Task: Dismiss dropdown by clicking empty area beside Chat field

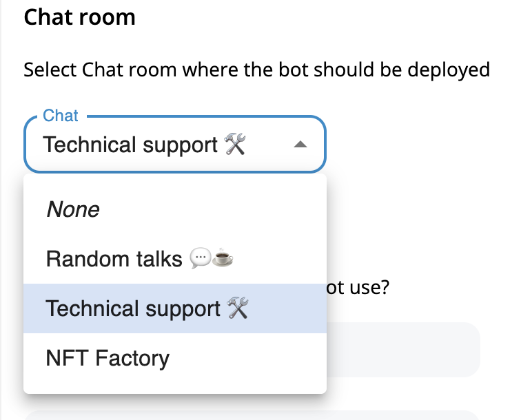Action: [419, 145]
